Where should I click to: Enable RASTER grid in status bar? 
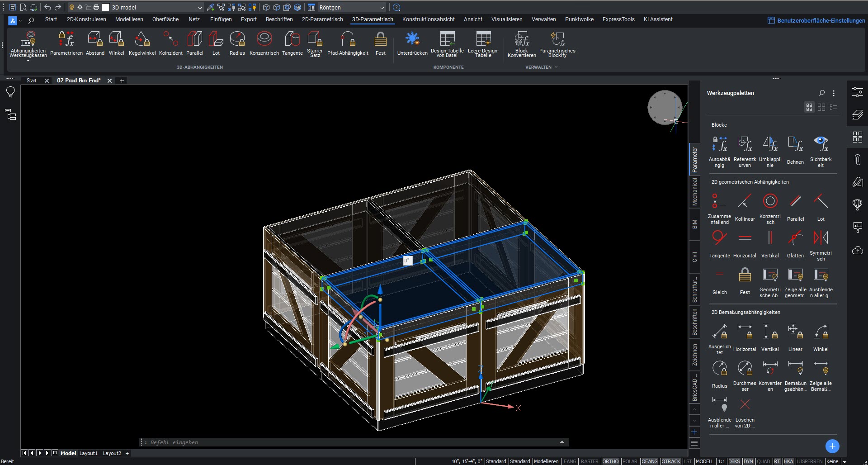pos(590,461)
